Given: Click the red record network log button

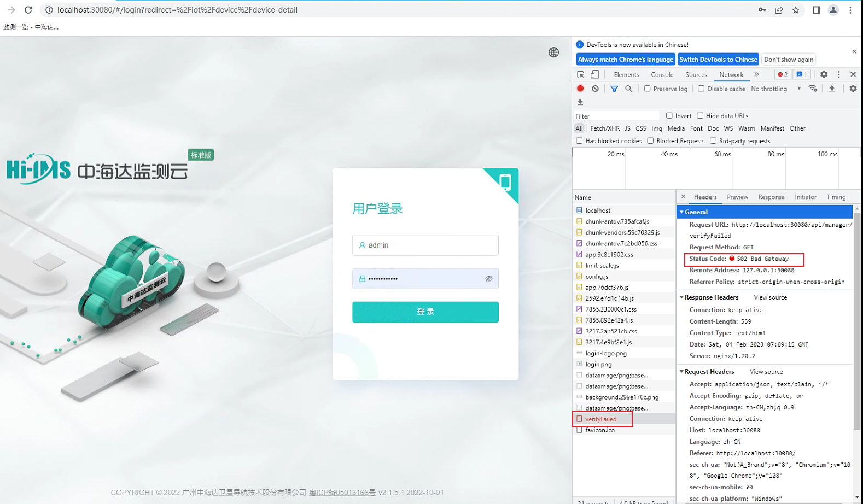Looking at the screenshot, I should click(580, 89).
